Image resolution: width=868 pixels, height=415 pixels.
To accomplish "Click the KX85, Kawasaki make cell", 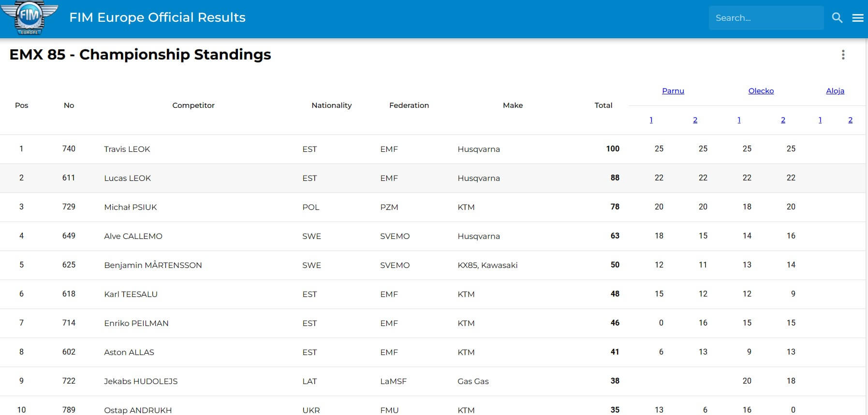I will tap(487, 265).
